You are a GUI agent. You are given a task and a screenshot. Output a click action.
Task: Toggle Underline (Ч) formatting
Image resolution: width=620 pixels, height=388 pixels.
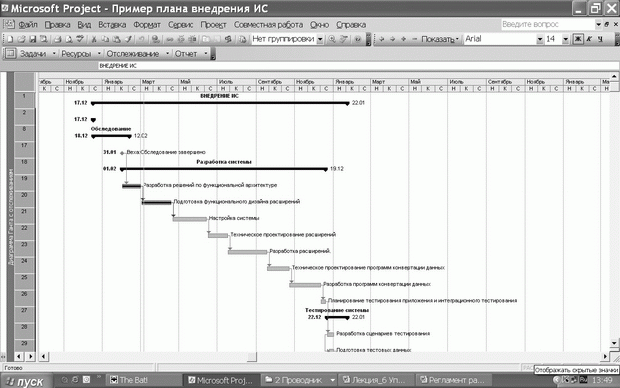tap(601, 39)
